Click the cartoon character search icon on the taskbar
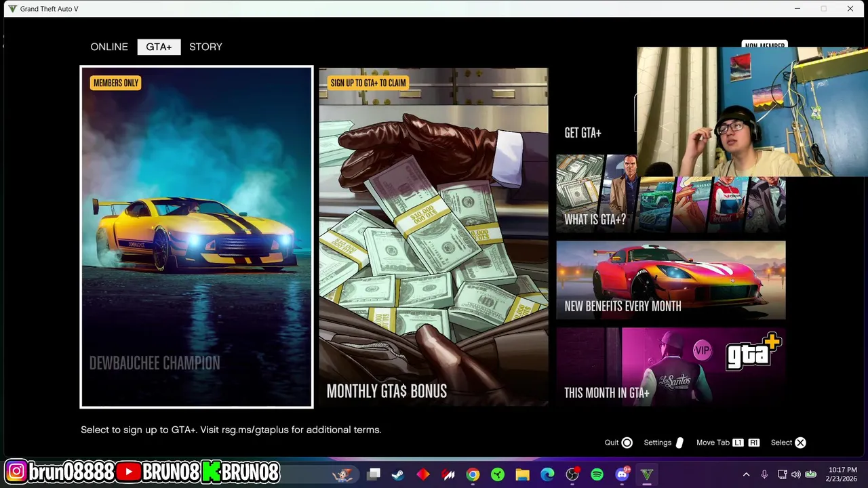Screen dimensions: 868x488 coord(343,474)
